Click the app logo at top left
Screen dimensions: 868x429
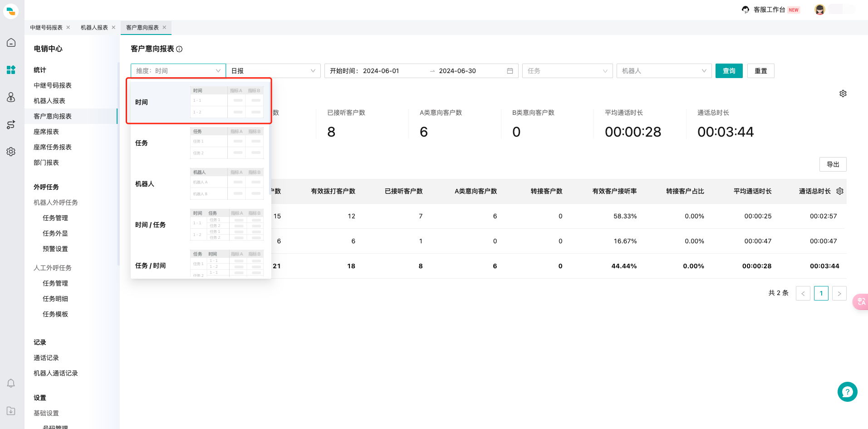(11, 11)
